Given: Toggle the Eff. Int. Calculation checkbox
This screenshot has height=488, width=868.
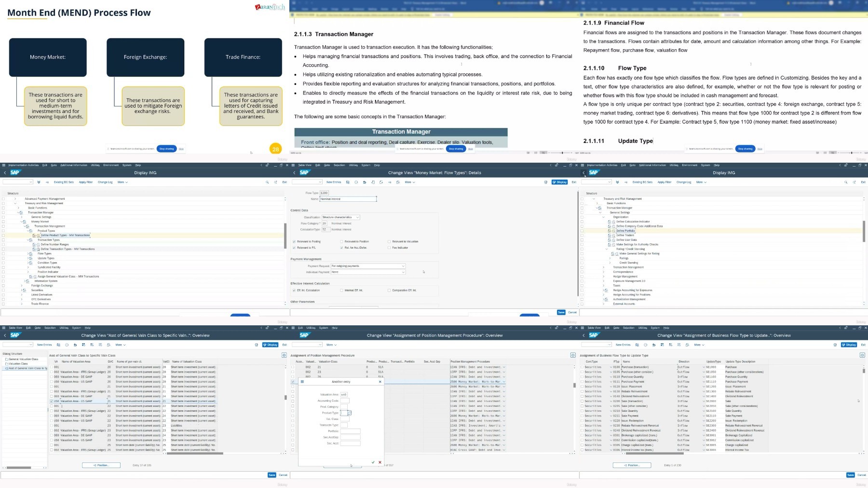Looking at the screenshot, I should pos(294,290).
